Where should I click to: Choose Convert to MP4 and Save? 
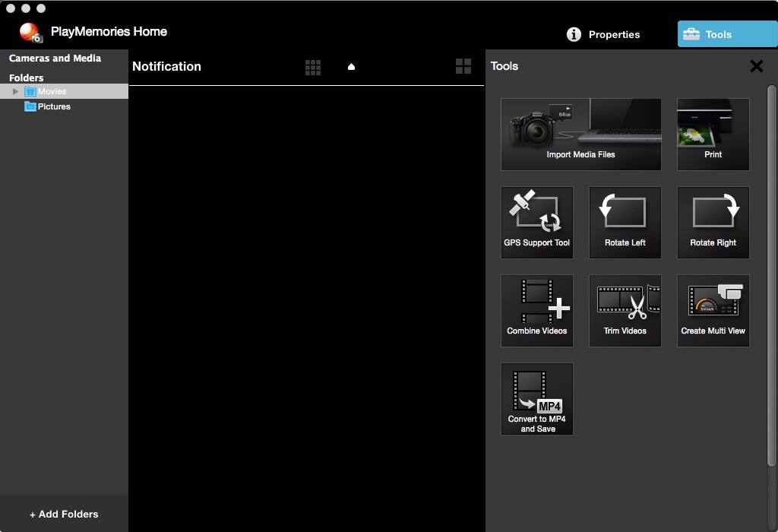pyautogui.click(x=536, y=398)
